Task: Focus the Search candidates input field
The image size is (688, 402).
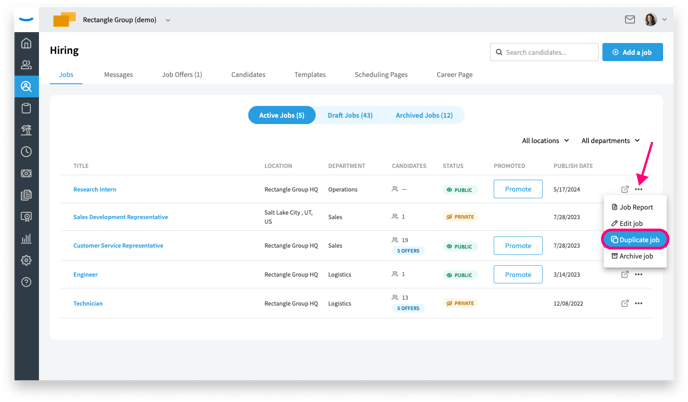Action: (x=544, y=52)
